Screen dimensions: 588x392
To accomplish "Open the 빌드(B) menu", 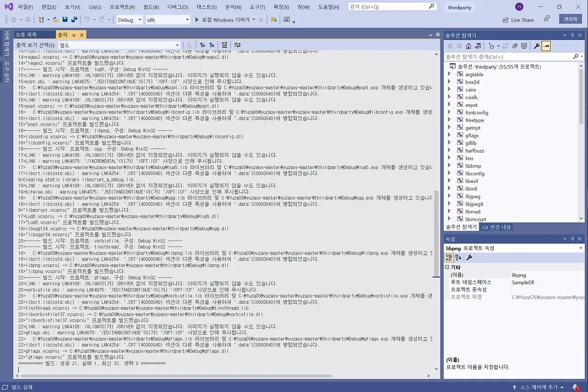I will pyautogui.click(x=151, y=7).
